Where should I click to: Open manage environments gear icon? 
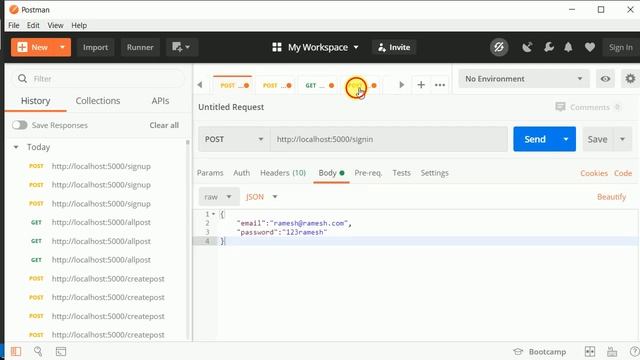[x=630, y=78]
